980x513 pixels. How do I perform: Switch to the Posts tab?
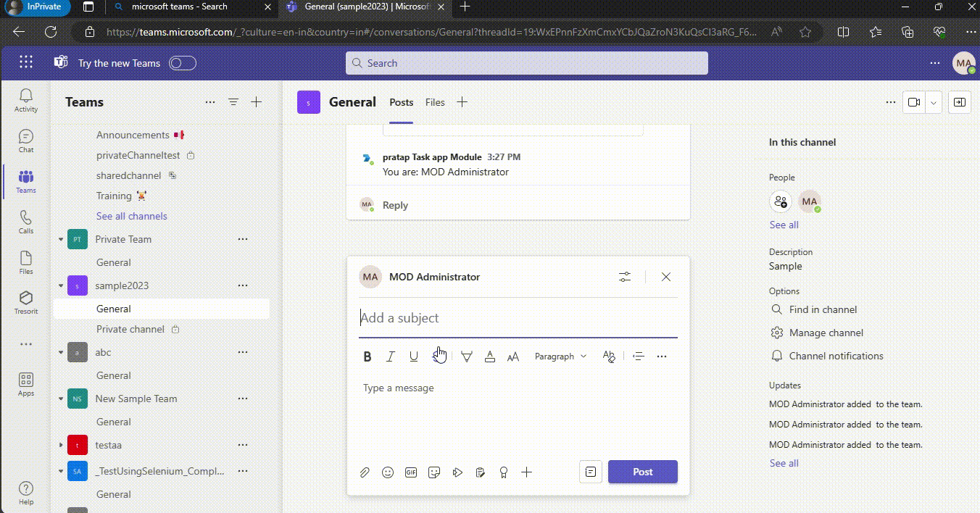(402, 102)
